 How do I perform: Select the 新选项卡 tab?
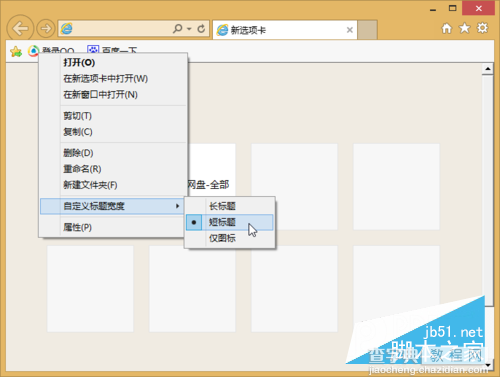(284, 30)
